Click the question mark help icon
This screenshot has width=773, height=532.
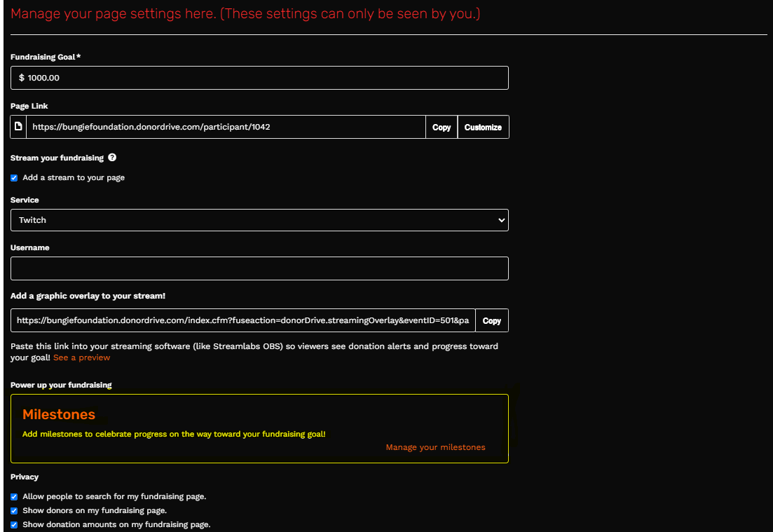click(x=112, y=158)
